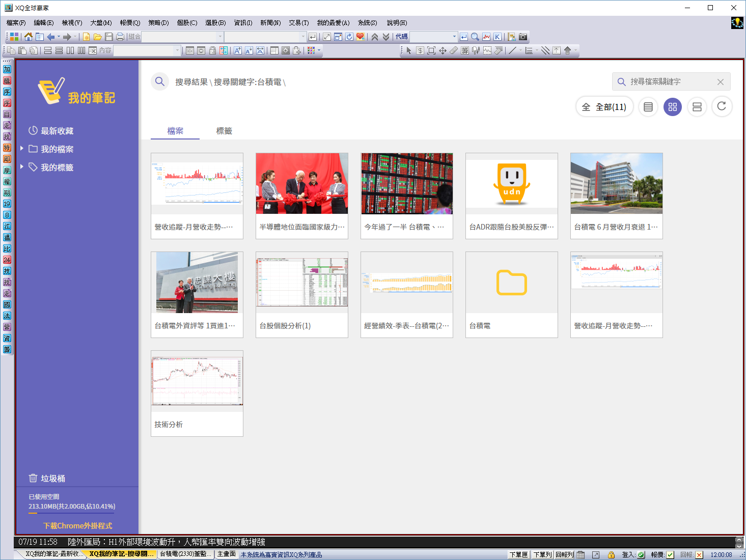Open the red trend chart toolbar icon

486,37
